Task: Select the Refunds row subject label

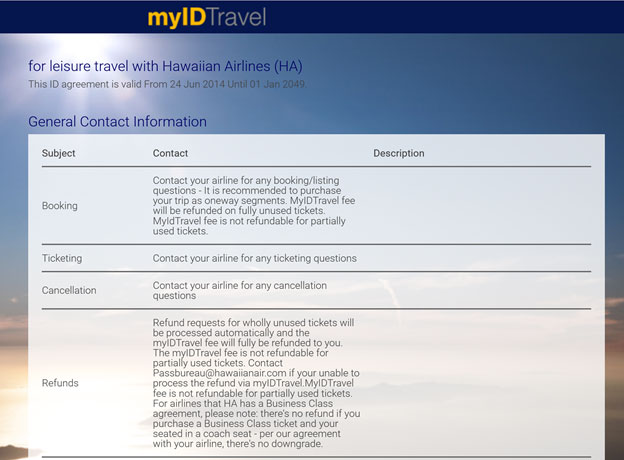Action: pos(60,383)
